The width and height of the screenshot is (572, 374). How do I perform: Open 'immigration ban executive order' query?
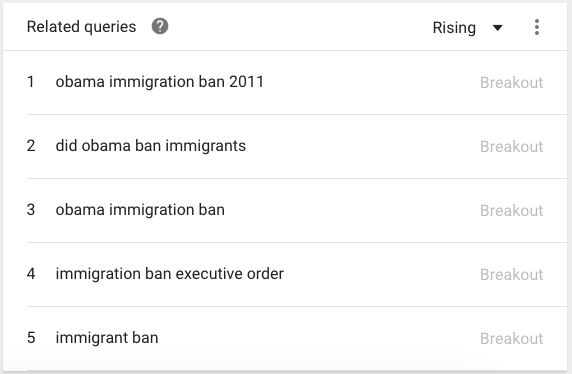pyautogui.click(x=170, y=274)
